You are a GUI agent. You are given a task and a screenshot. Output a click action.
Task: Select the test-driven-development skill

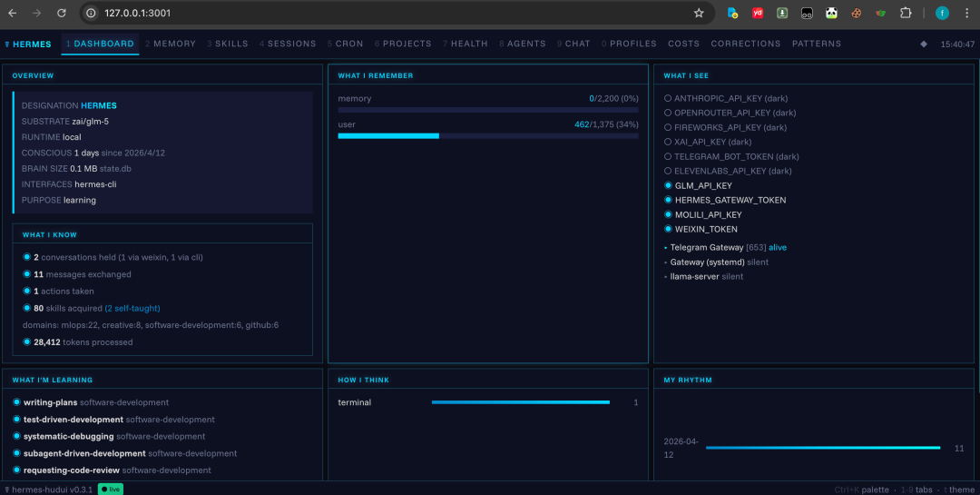coord(113,420)
